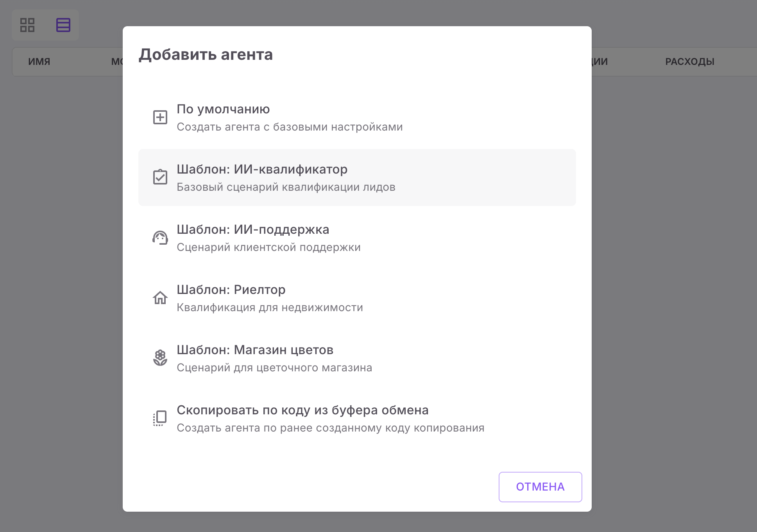Screen dimensions: 757x532
Task: Click the РАСХОДЫ column header
Action: (x=690, y=62)
